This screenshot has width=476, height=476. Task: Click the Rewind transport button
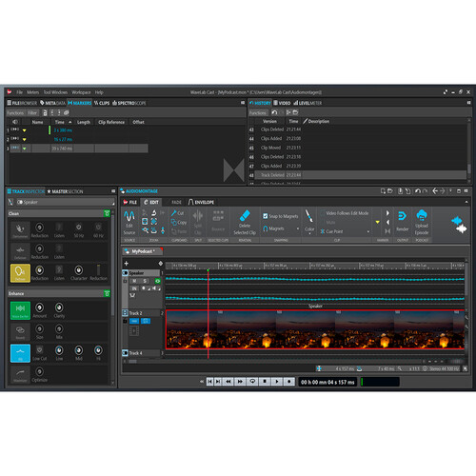coord(228,382)
